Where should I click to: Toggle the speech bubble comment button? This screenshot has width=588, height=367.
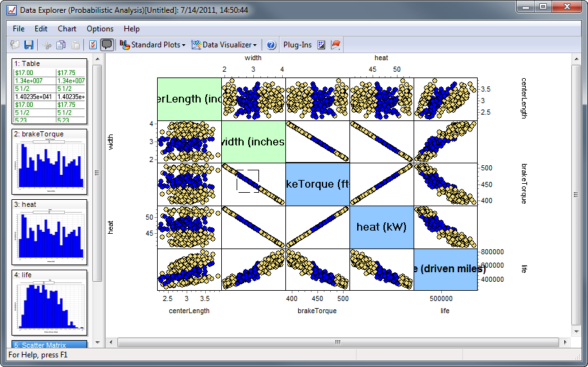(107, 45)
